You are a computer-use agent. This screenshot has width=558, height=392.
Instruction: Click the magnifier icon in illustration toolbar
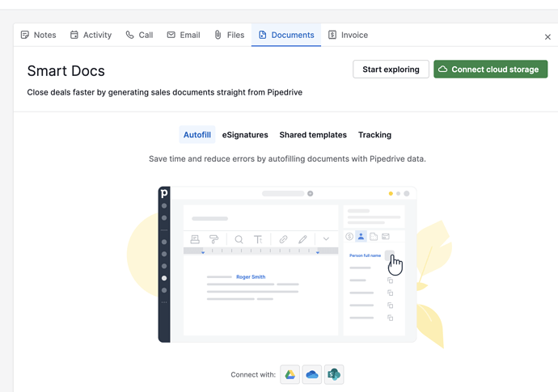(x=239, y=239)
